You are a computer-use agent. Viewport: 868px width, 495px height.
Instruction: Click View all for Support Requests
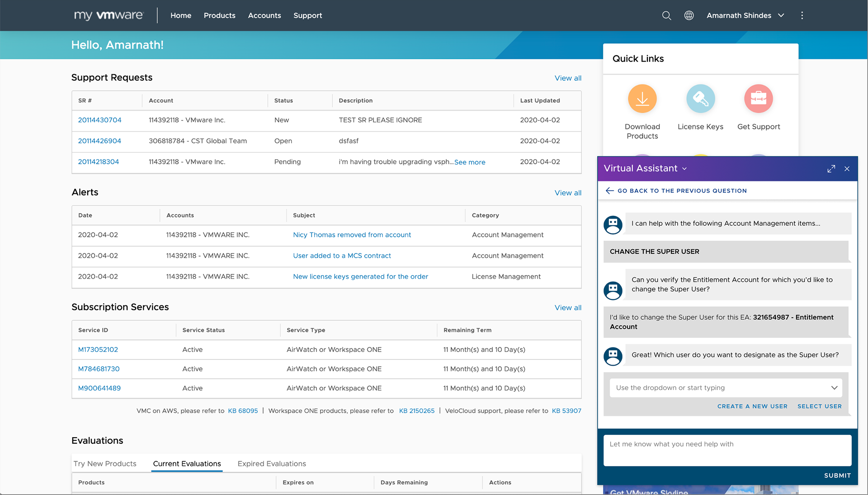pyautogui.click(x=568, y=78)
